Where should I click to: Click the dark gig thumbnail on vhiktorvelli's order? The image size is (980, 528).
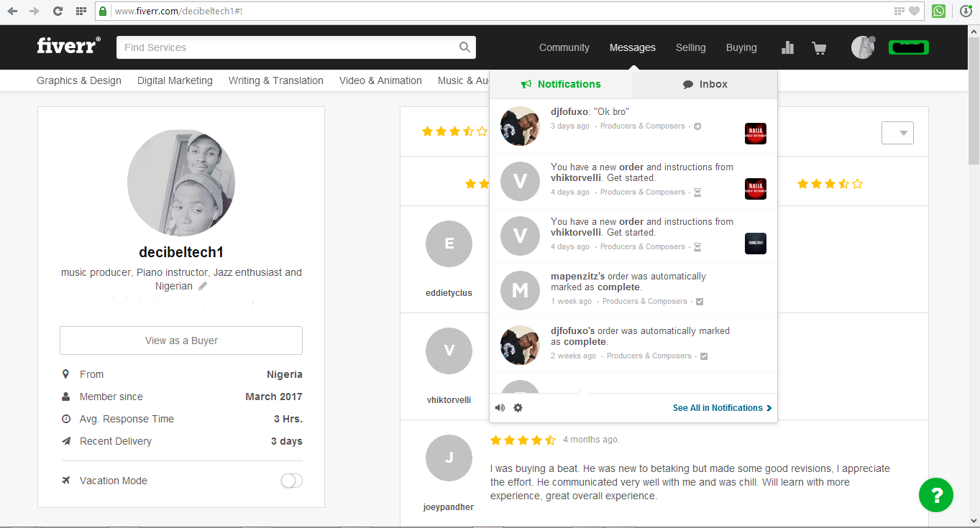pos(756,244)
